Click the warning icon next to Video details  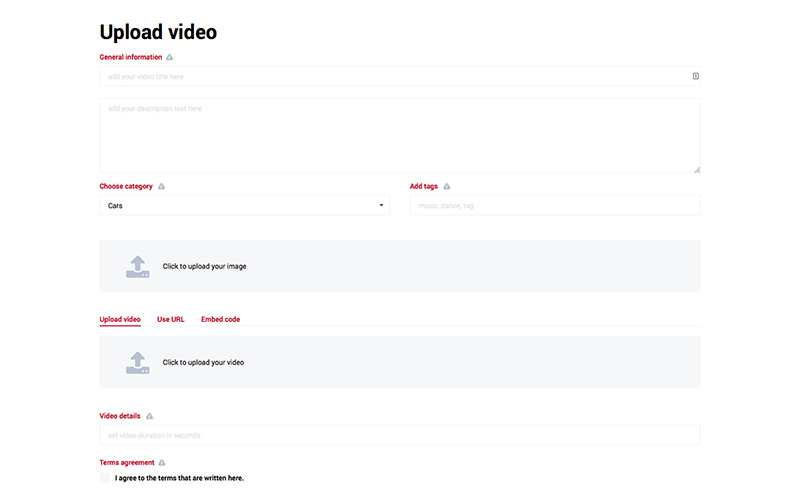click(x=150, y=415)
